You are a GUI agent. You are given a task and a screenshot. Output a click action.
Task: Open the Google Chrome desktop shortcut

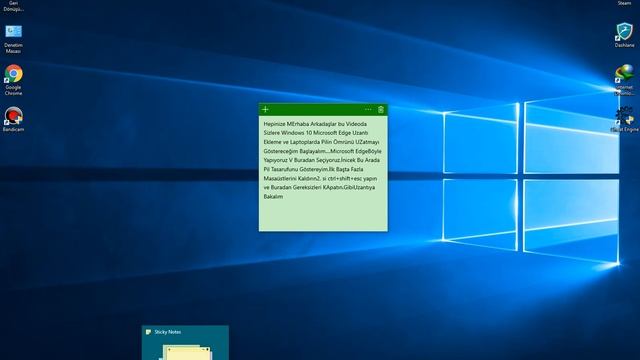pos(13,80)
